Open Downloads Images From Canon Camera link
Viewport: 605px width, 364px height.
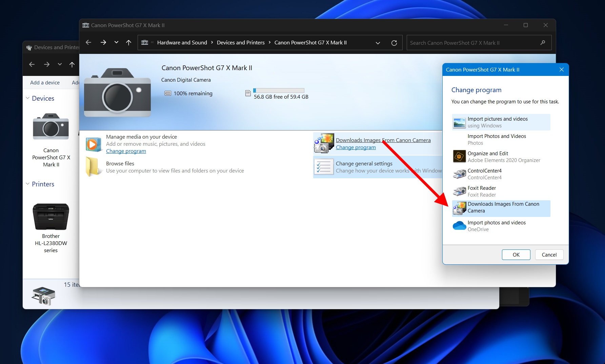[383, 140]
